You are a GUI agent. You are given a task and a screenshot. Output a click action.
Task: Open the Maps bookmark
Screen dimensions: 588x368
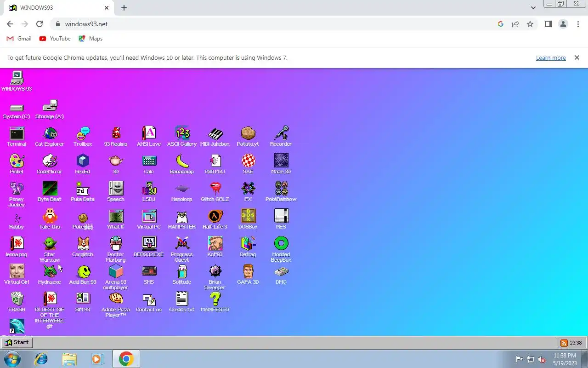tap(90, 39)
